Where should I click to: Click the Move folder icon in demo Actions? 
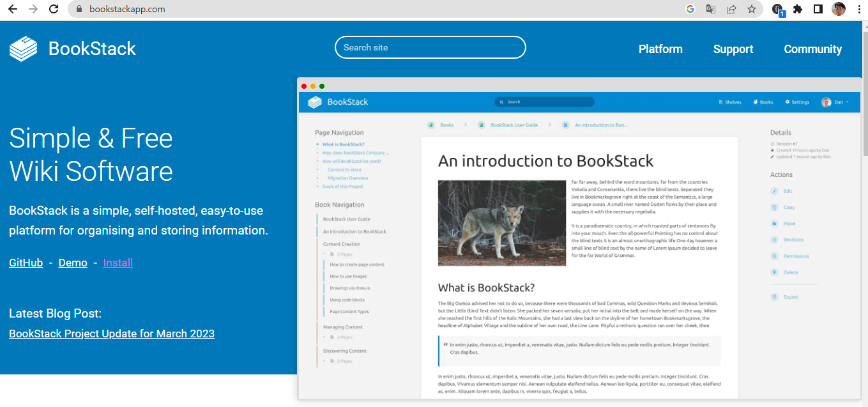pos(775,224)
